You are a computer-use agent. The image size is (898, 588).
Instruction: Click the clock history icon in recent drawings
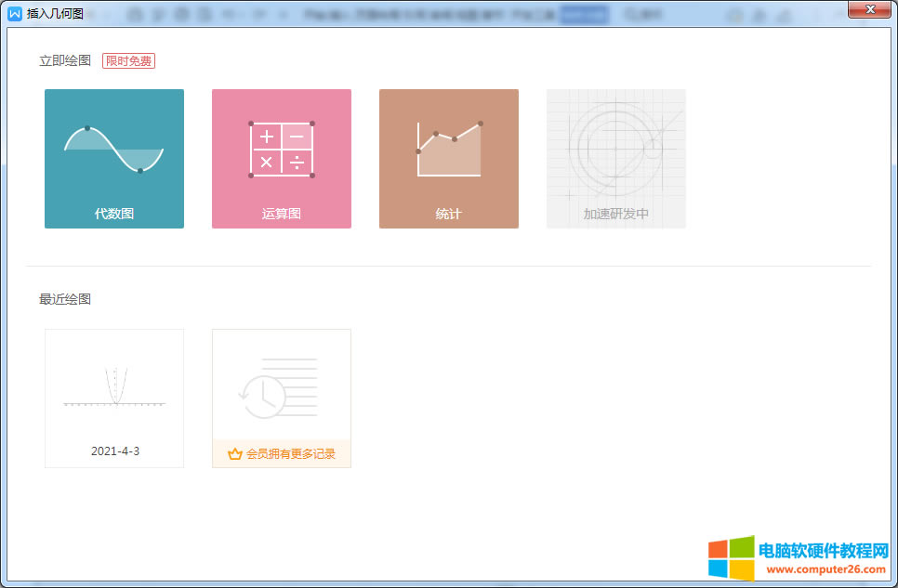[263, 399]
